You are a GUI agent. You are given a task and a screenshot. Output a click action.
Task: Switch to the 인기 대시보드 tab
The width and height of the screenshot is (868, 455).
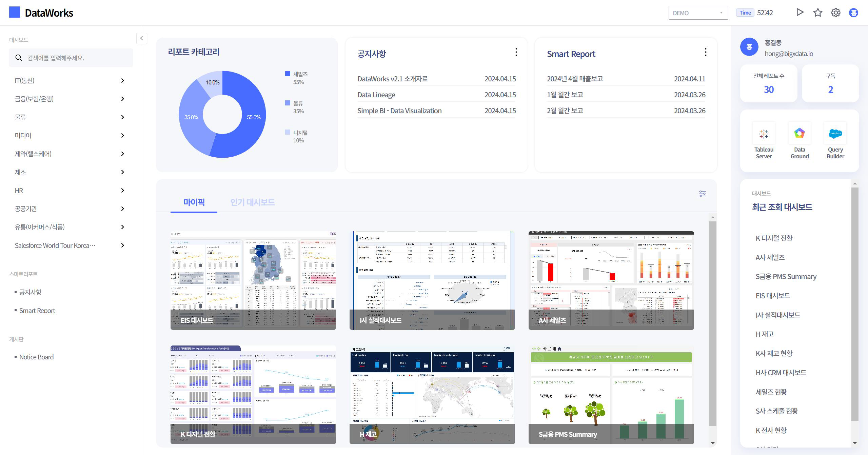(252, 202)
